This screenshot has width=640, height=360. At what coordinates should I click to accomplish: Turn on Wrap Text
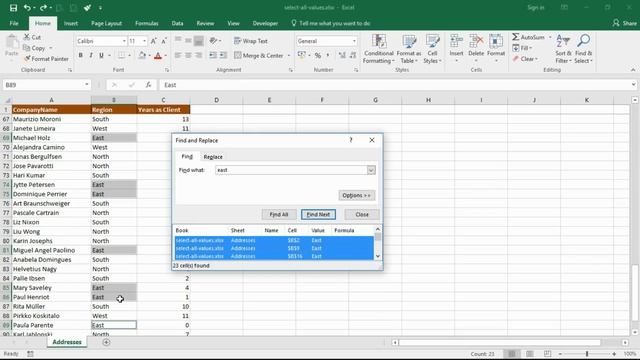(251, 41)
